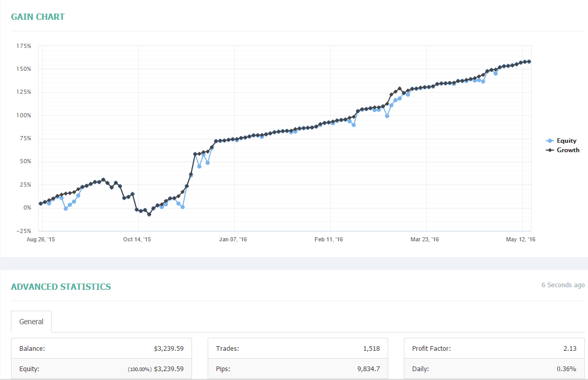The width and height of the screenshot is (588, 380).
Task: Click the 'Jan 07, '16' axis label
Action: point(233,239)
